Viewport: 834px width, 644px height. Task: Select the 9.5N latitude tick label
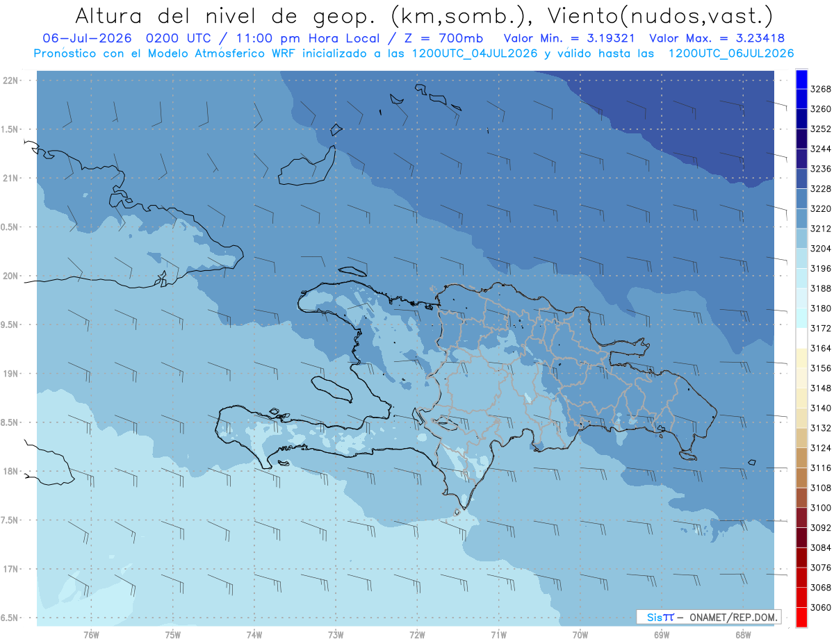point(8,324)
